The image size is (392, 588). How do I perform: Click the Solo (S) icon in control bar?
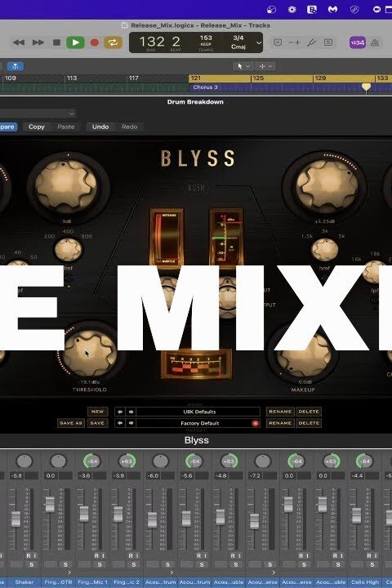(328, 42)
